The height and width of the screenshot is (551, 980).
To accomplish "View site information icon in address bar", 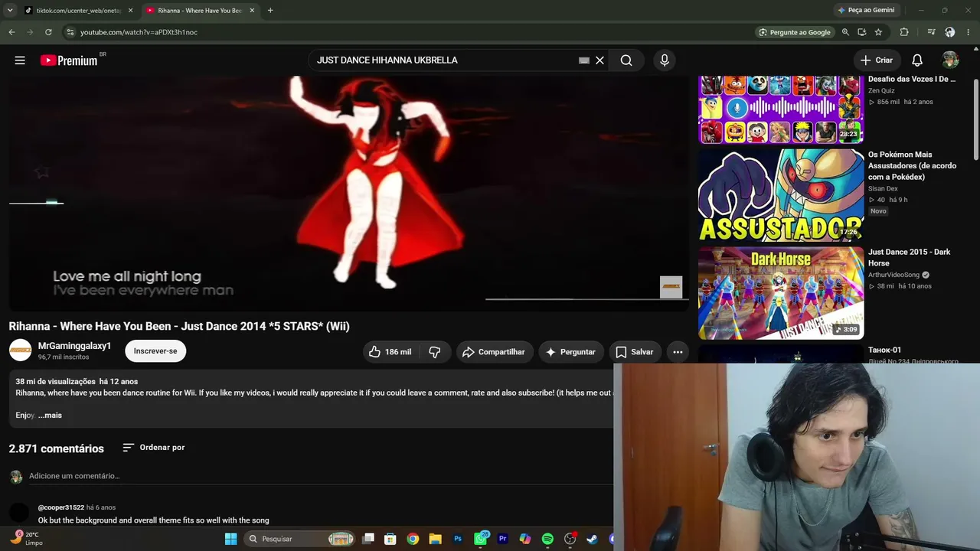I will (70, 32).
